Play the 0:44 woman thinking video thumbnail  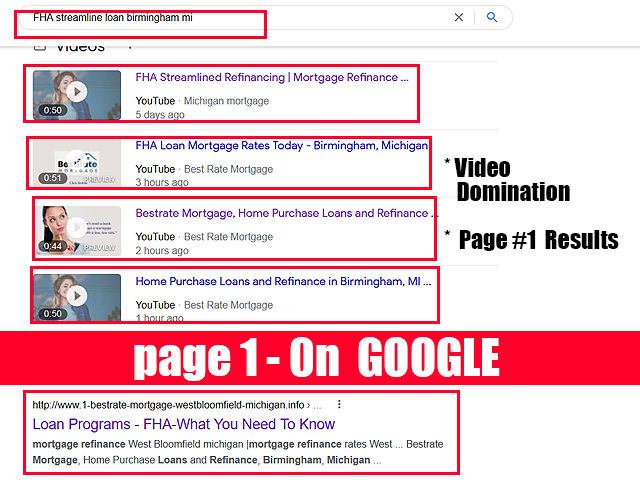pos(78,231)
